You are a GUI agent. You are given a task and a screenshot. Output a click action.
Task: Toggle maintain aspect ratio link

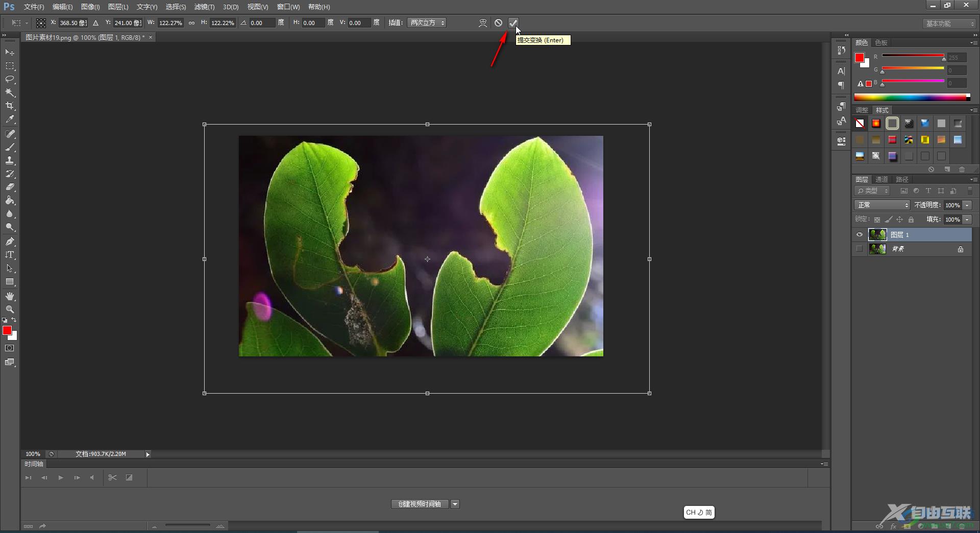(191, 23)
